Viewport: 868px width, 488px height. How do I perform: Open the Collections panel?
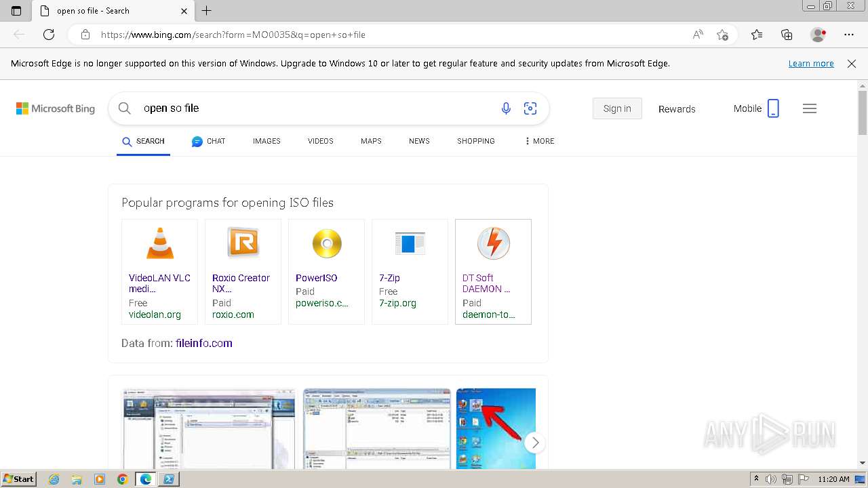pyautogui.click(x=787, y=35)
